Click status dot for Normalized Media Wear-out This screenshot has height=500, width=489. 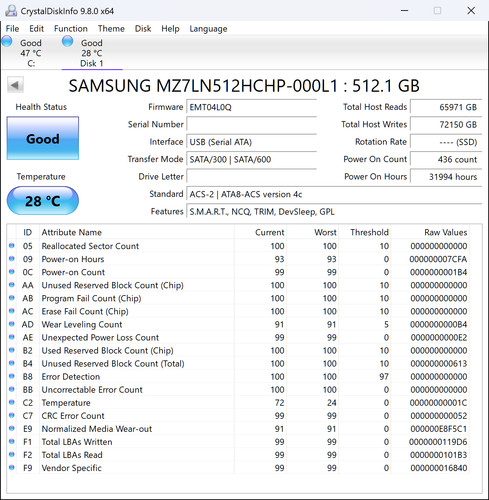[x=12, y=428]
